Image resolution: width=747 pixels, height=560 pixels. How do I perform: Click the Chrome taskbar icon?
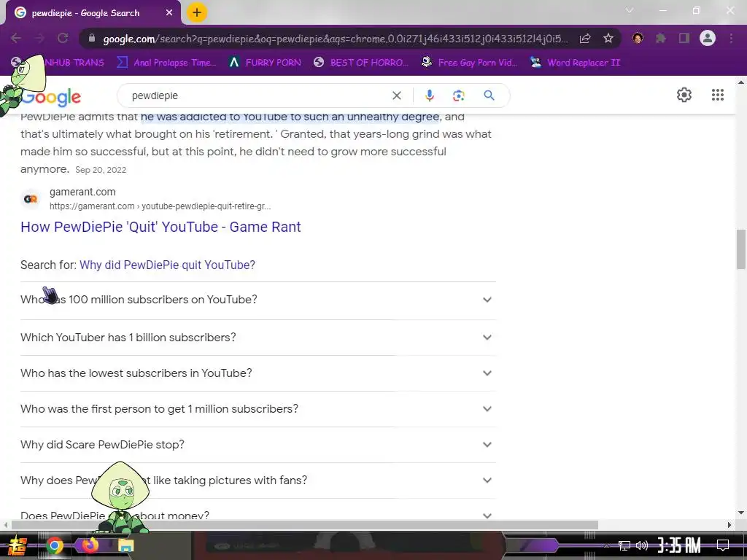(55, 545)
